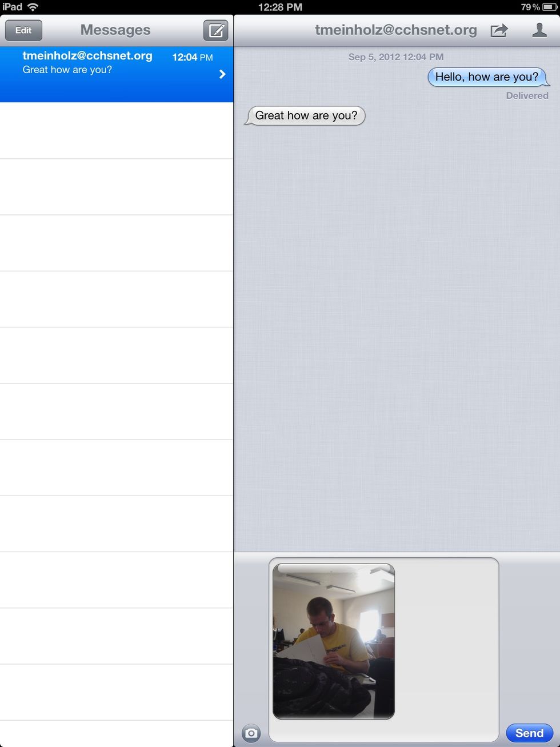Tap the Edit button in Messages list

coord(23,30)
